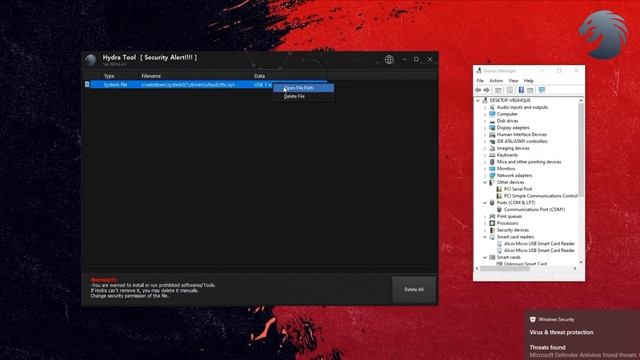Expand the Disk drives node

pos(485,121)
